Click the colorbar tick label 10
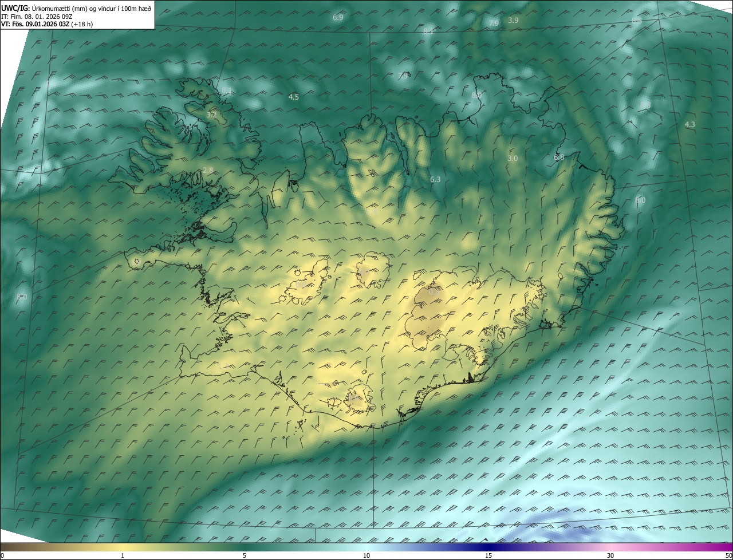This screenshot has width=733, height=560. (x=366, y=555)
